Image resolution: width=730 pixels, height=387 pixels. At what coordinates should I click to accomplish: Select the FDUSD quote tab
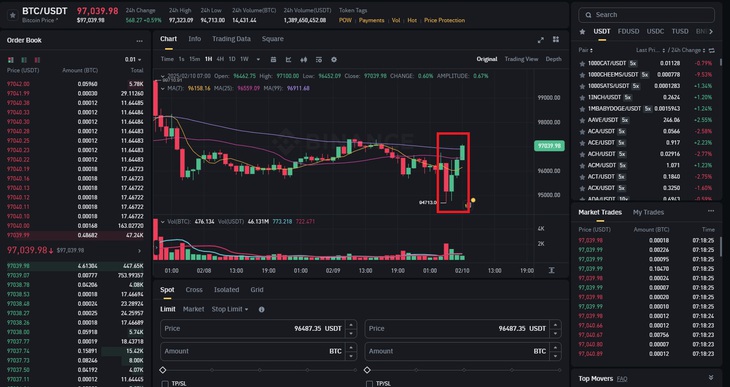click(628, 32)
